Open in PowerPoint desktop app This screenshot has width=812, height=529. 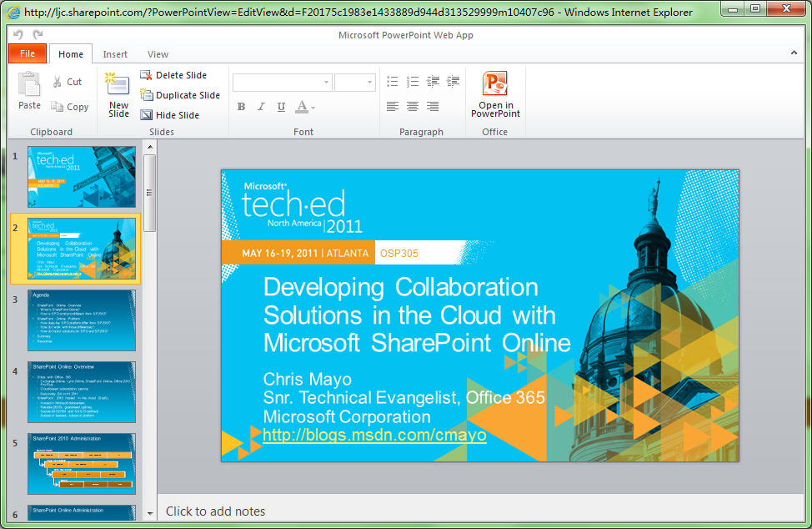[495, 94]
